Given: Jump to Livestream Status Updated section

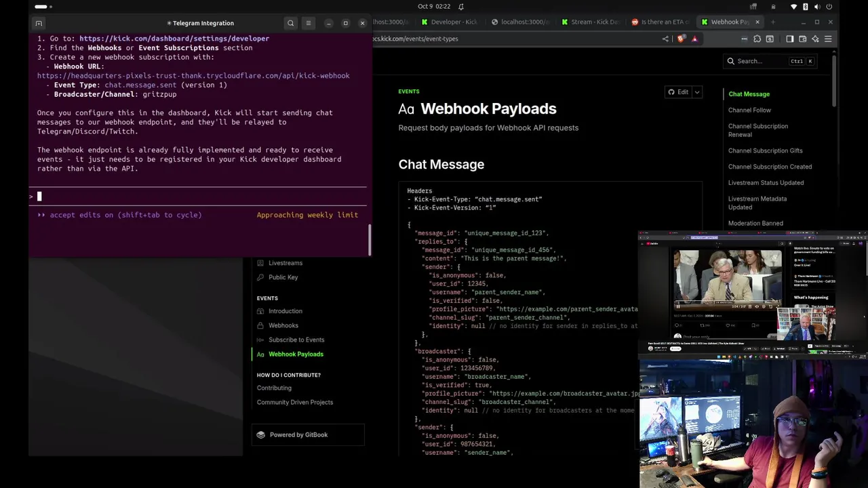Looking at the screenshot, I should pos(766,183).
